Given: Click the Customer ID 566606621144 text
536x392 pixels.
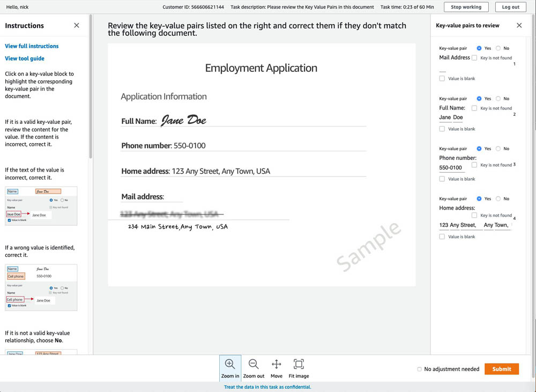Looking at the screenshot, I should [x=193, y=7].
